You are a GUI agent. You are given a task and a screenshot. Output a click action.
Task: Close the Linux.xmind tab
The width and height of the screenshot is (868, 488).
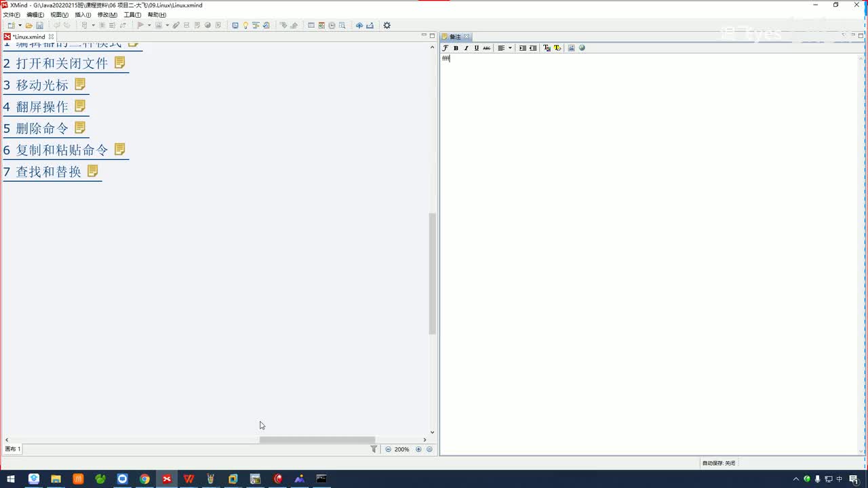tap(51, 37)
